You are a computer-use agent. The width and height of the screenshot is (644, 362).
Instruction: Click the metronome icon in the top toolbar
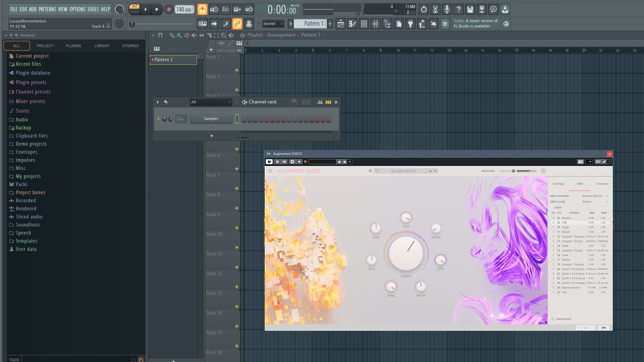pyautogui.click(x=202, y=9)
